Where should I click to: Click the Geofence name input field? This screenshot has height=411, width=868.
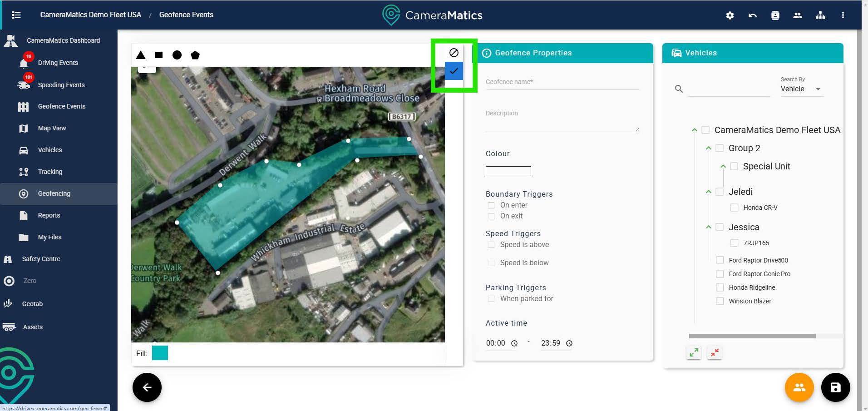tap(562, 82)
